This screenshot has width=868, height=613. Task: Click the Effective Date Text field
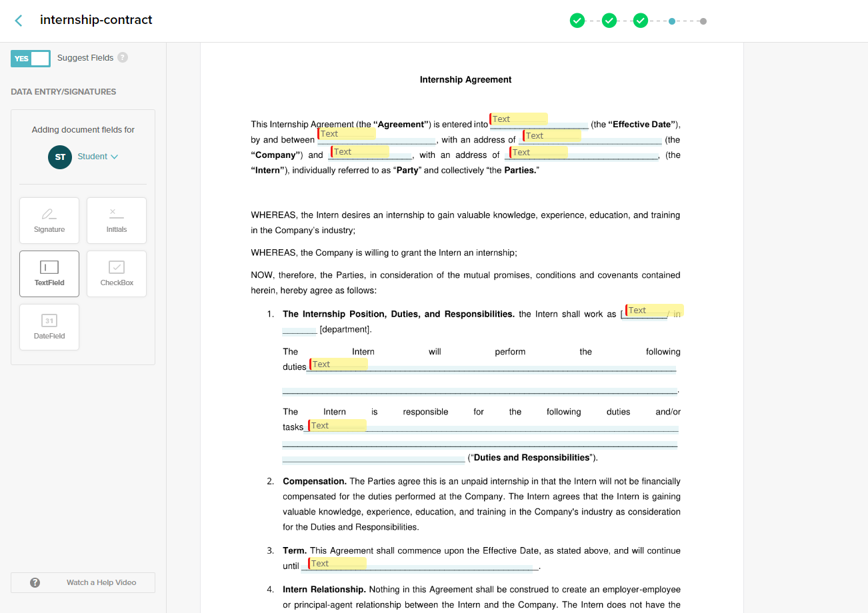pos(519,119)
